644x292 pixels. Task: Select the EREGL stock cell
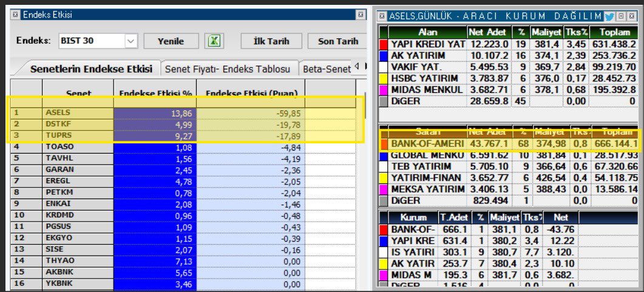click(x=78, y=181)
